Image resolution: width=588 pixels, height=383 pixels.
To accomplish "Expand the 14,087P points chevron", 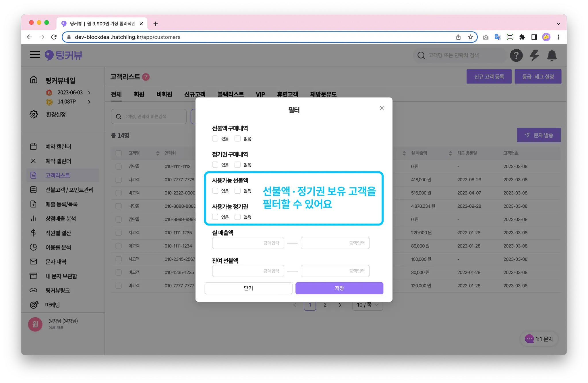I will (89, 102).
